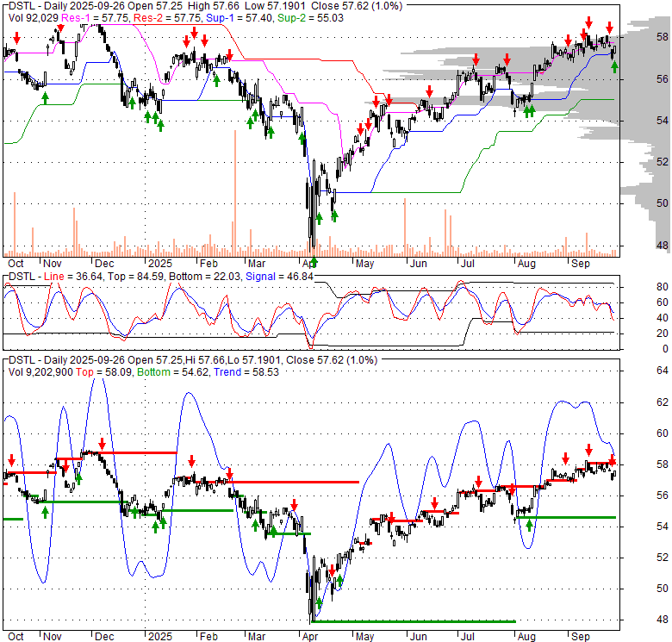
Task: Click the Jun label on bottom chart time axis
Action: (419, 637)
